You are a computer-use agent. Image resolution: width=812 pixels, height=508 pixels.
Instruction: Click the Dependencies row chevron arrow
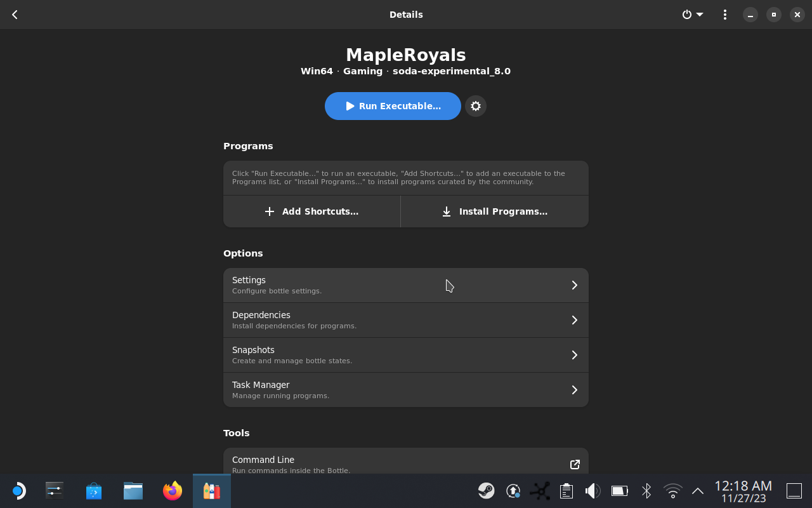(575, 320)
